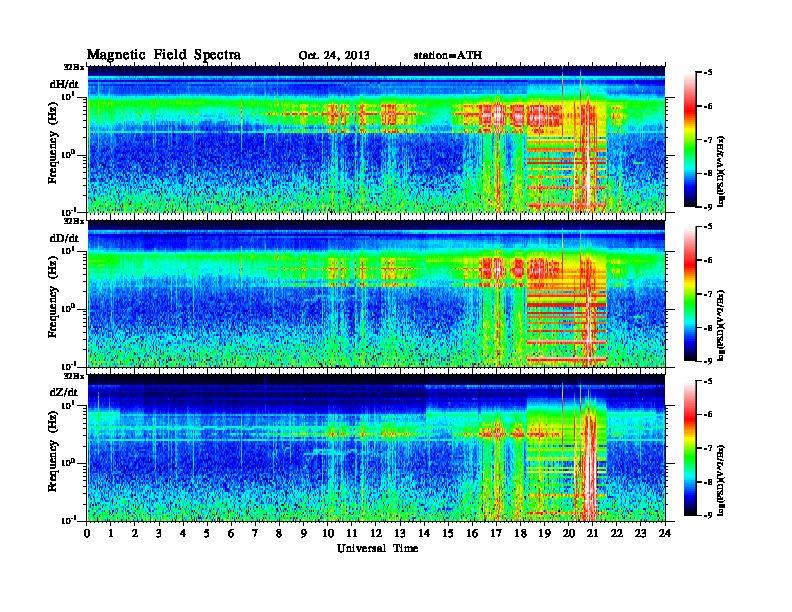Image resolution: width=792 pixels, height=612 pixels.
Task: Click the 10^0 frequency tick of dD/dt panel
Action: pos(68,308)
